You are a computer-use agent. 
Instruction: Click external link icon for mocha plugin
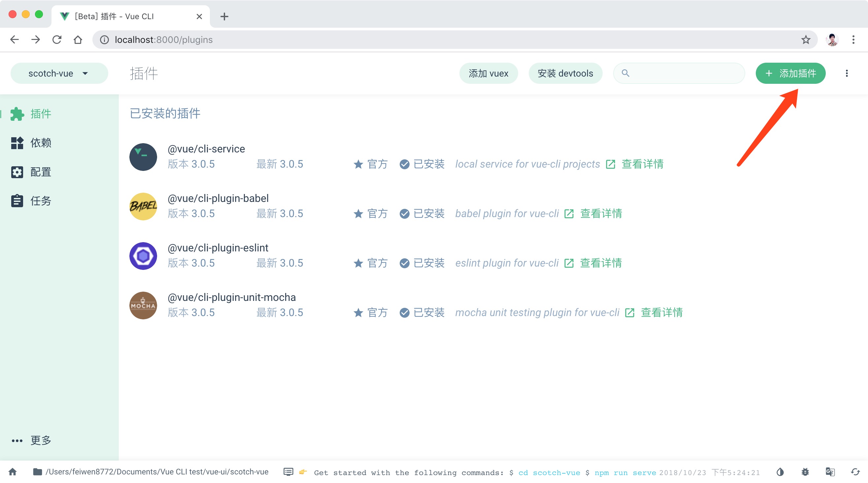click(629, 313)
